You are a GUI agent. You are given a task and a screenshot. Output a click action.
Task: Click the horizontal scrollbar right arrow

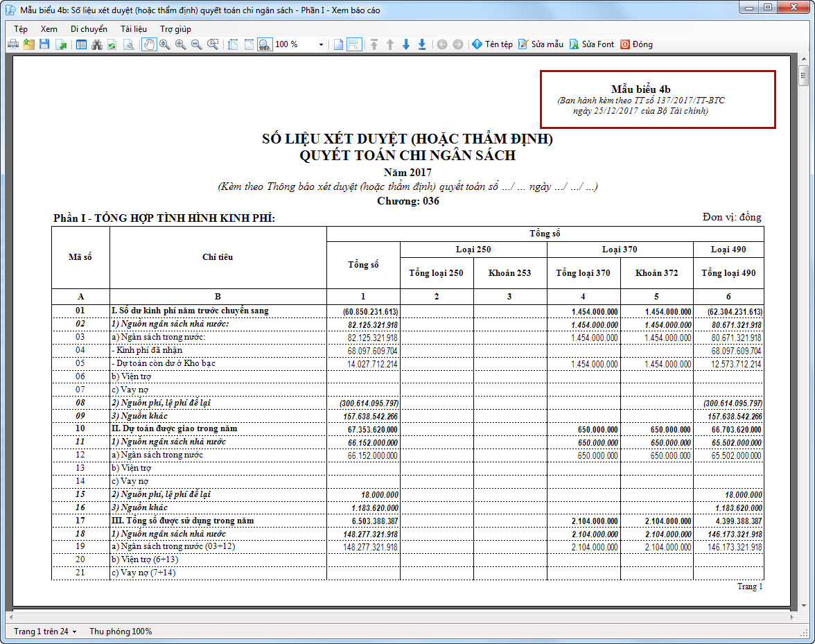pos(792,617)
